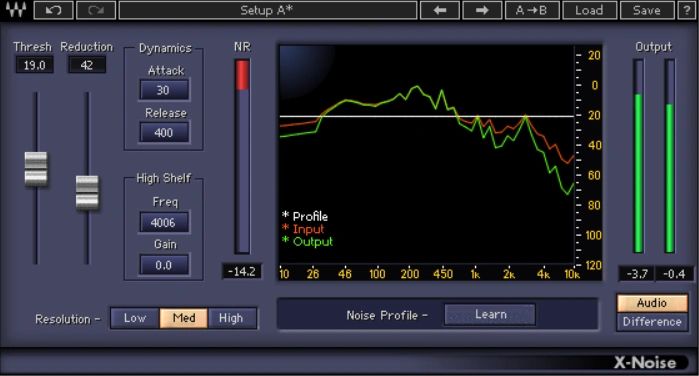Open the Setup A* preset menu
Viewport: 699px width, 376px height.
point(268,10)
